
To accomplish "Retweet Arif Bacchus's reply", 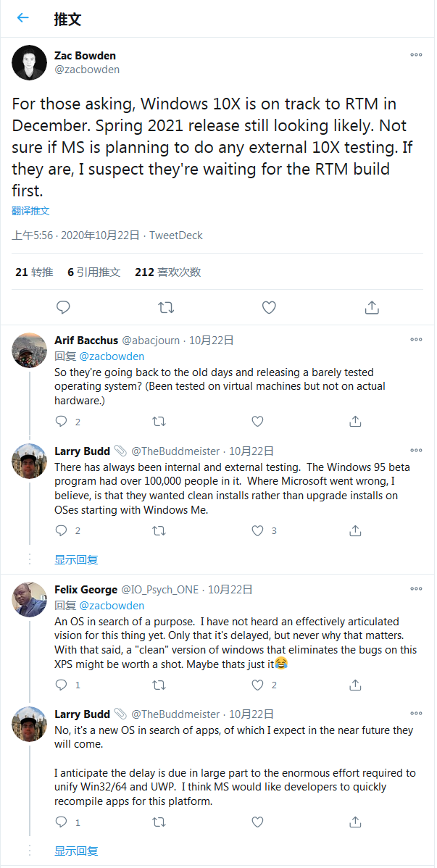I will point(159,421).
